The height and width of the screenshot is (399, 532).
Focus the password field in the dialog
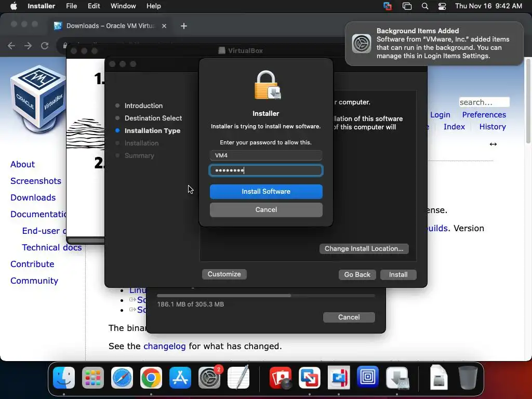(266, 170)
